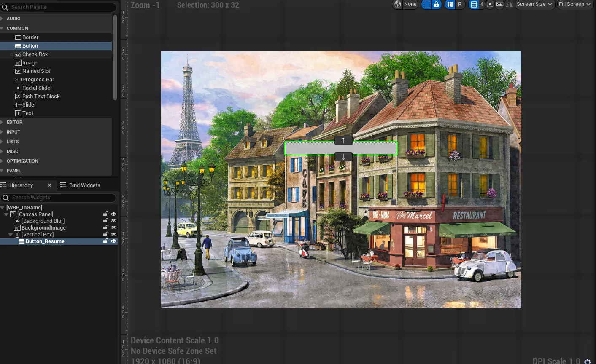596x364 pixels.
Task: Select Text widget in palette
Action: pyautogui.click(x=56, y=113)
